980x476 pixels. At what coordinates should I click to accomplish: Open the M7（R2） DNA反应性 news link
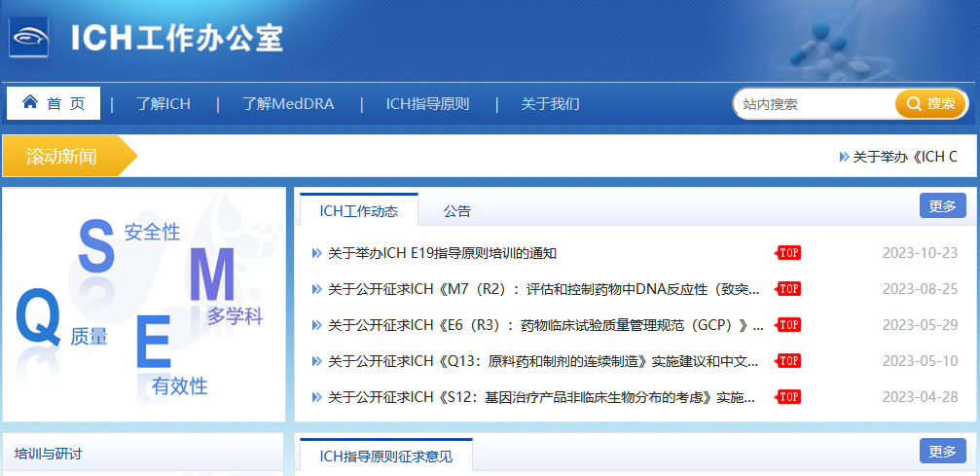(x=544, y=289)
